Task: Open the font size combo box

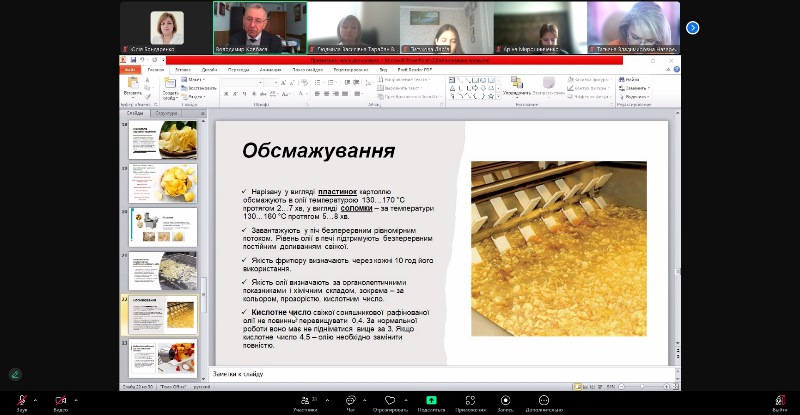Action: click(271, 82)
